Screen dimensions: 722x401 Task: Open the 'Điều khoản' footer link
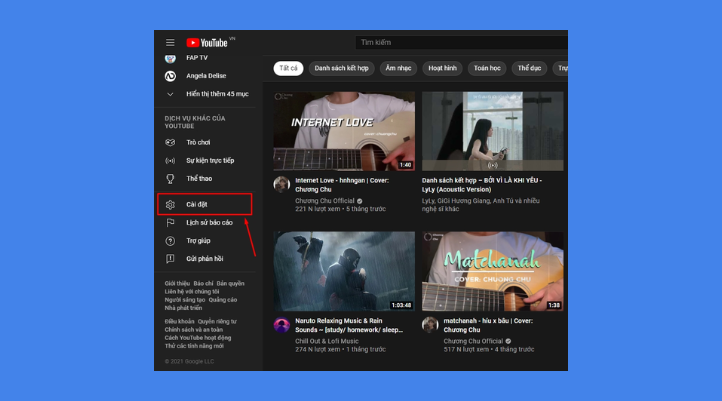[180, 321]
